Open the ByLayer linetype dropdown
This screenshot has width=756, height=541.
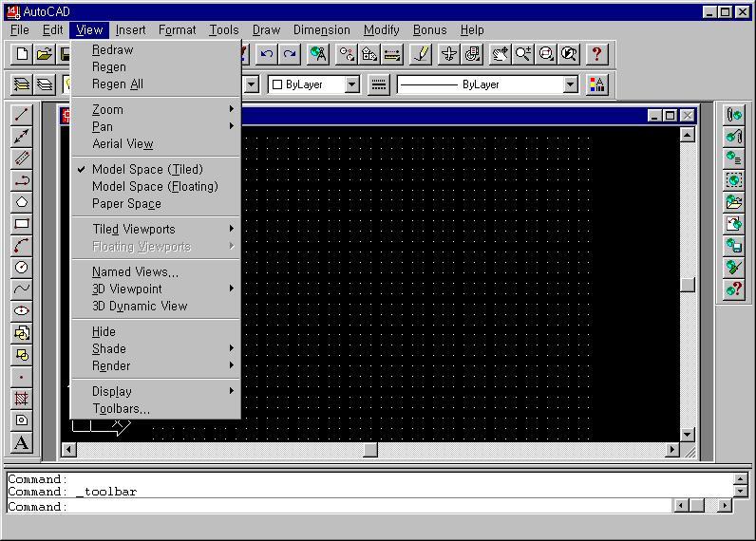point(571,84)
